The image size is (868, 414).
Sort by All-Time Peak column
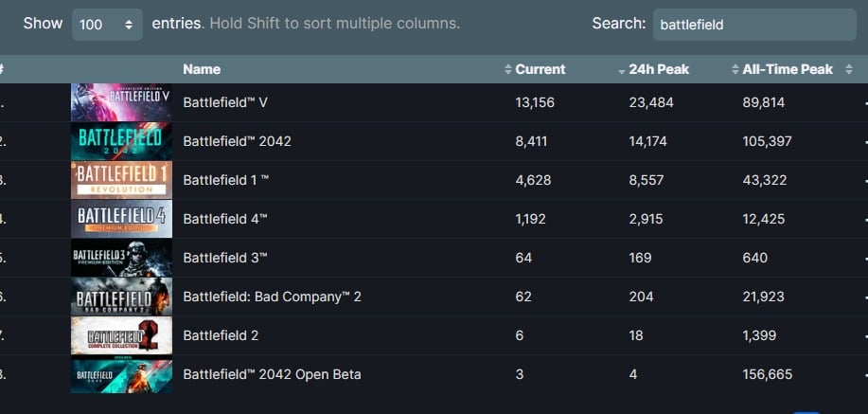(788, 69)
